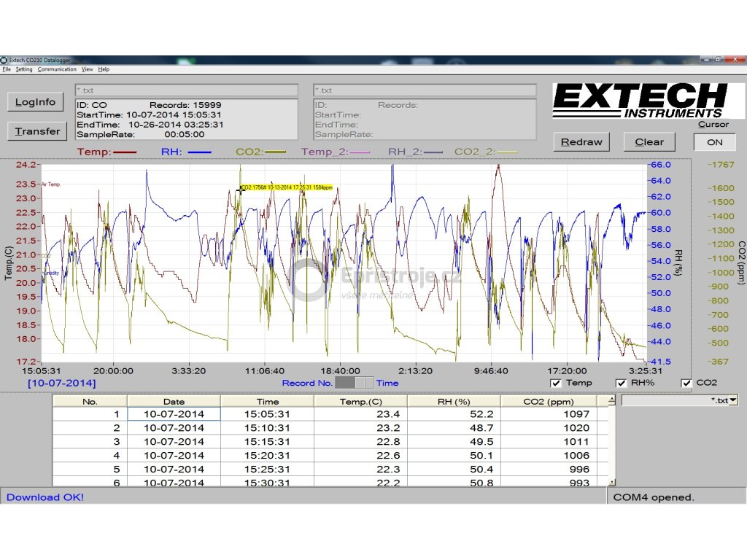Click the StartTime 10-07-2014 15:05:31 text
This screenshot has height=560, width=747.
coord(149,114)
